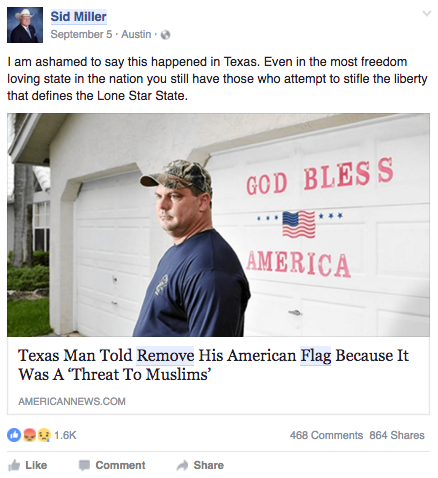The height and width of the screenshot is (478, 438).
Task: View the 1.6K reactions list
Action: coord(65,435)
